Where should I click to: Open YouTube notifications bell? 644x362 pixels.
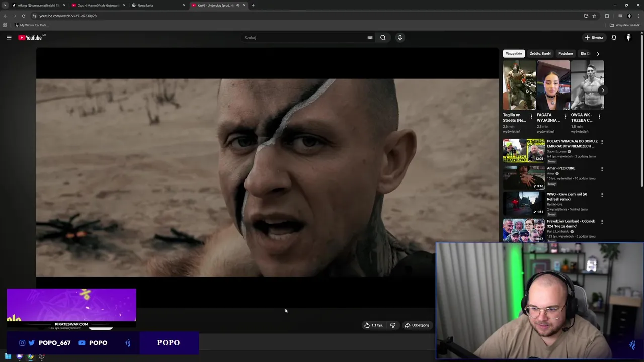click(614, 38)
